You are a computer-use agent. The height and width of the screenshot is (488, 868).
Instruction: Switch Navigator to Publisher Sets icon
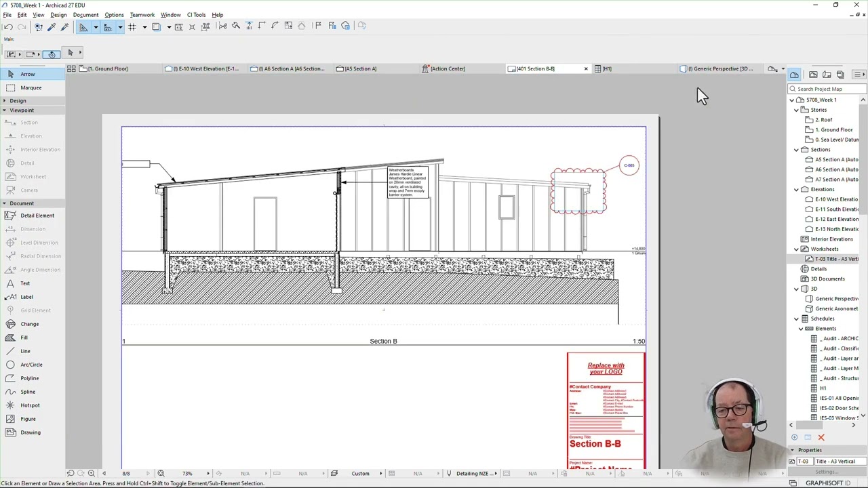point(840,75)
